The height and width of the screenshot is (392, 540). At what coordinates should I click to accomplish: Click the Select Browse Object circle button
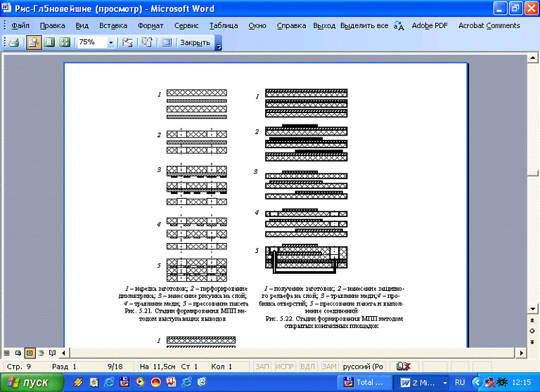[x=532, y=331]
